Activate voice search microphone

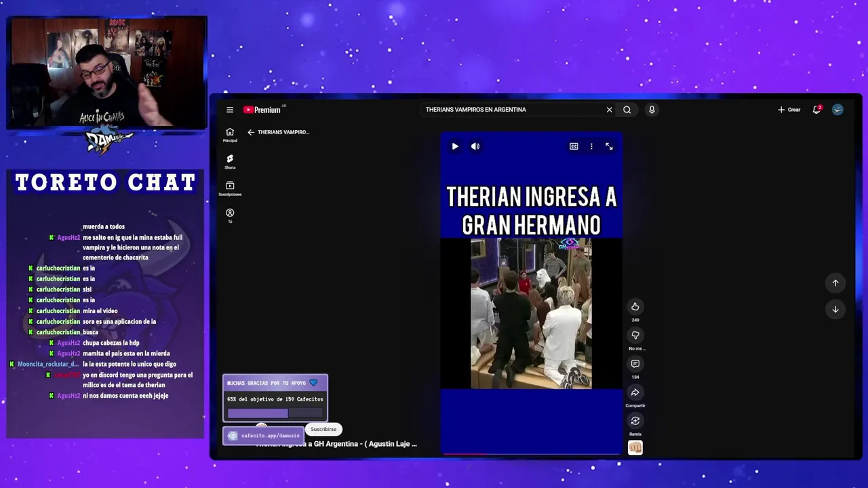click(652, 110)
